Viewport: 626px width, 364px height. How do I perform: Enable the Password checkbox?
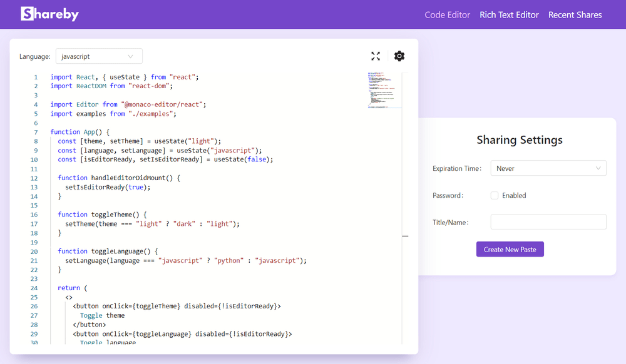pyautogui.click(x=495, y=196)
